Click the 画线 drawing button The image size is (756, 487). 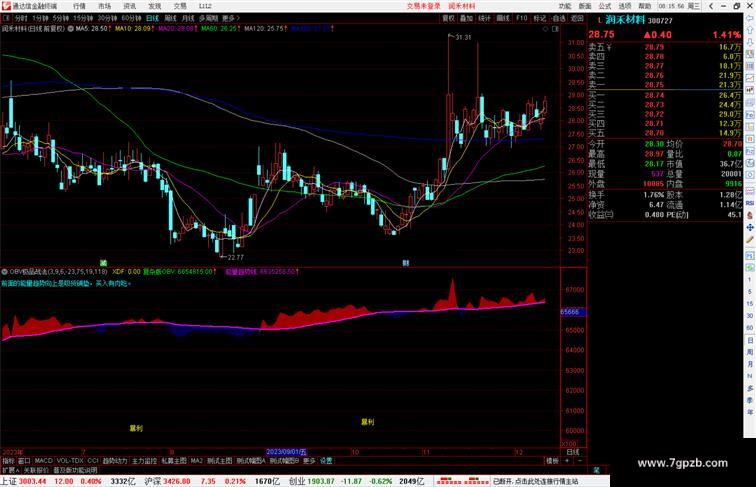click(503, 18)
